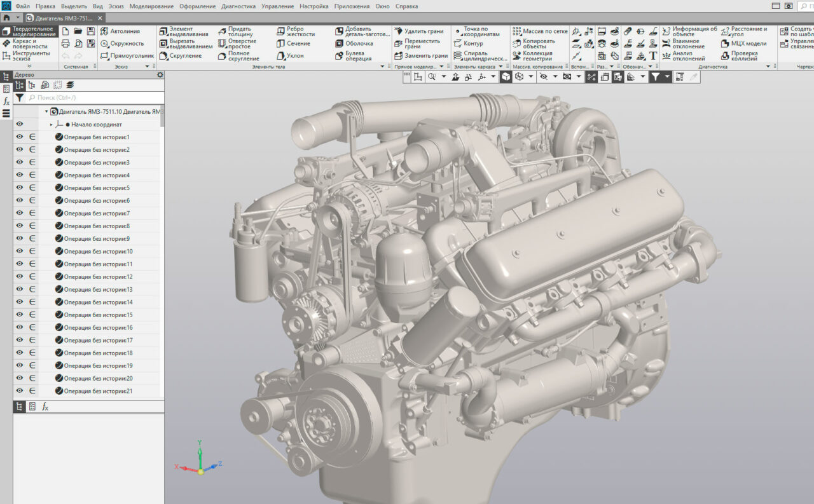814x504 pixels.
Task: Expand the Начало координат tree node
Action: coord(52,125)
